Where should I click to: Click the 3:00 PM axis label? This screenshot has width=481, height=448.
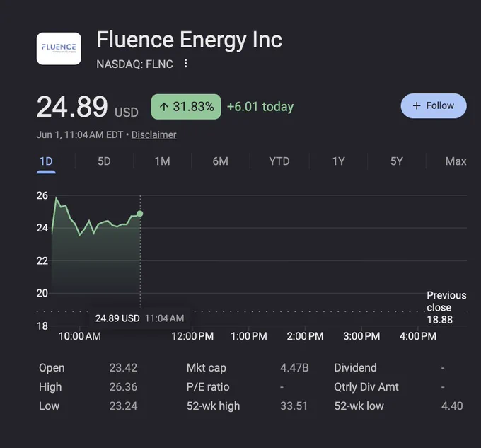click(361, 336)
